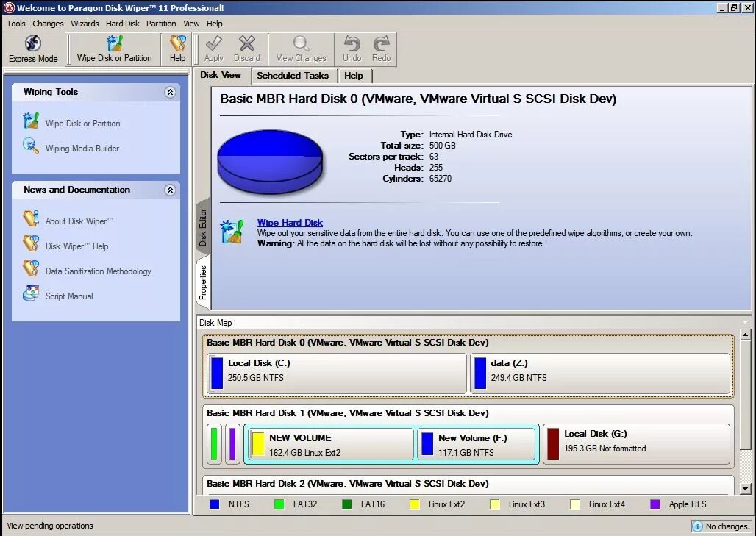756x536 pixels.
Task: Click the Disk Wiper Help icon
Action: tap(31, 243)
